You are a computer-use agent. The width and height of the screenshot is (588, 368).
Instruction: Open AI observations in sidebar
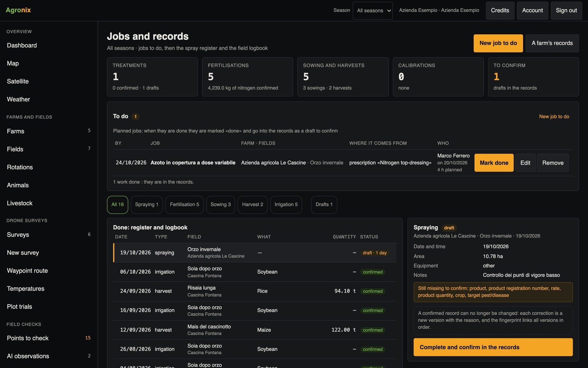click(49, 356)
